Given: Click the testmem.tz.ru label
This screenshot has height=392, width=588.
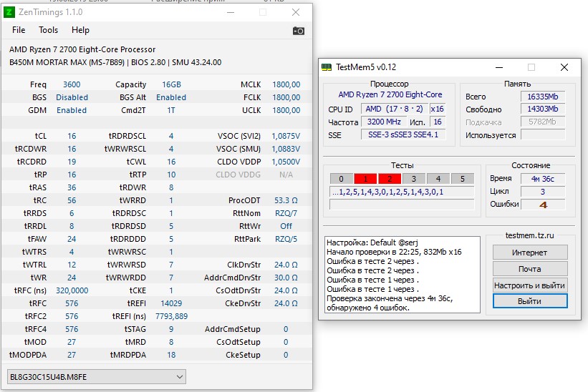Looking at the screenshot, I should point(529,235).
